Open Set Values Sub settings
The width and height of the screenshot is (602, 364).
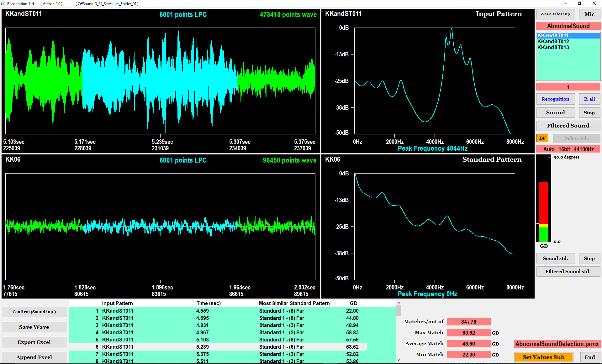coord(543,357)
